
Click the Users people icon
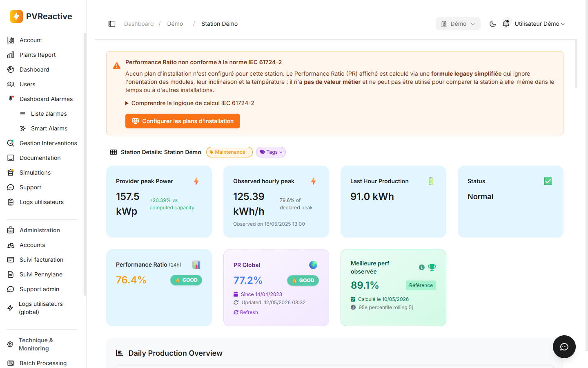tap(11, 84)
